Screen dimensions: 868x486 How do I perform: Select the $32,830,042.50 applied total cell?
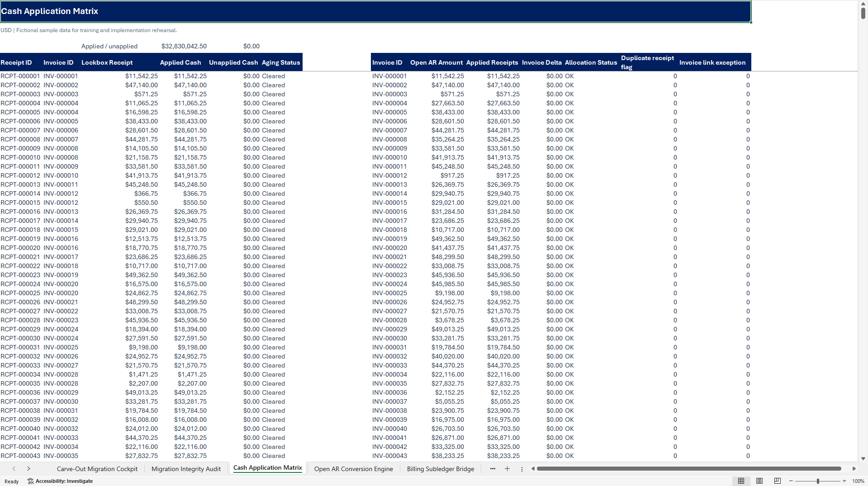[184, 46]
